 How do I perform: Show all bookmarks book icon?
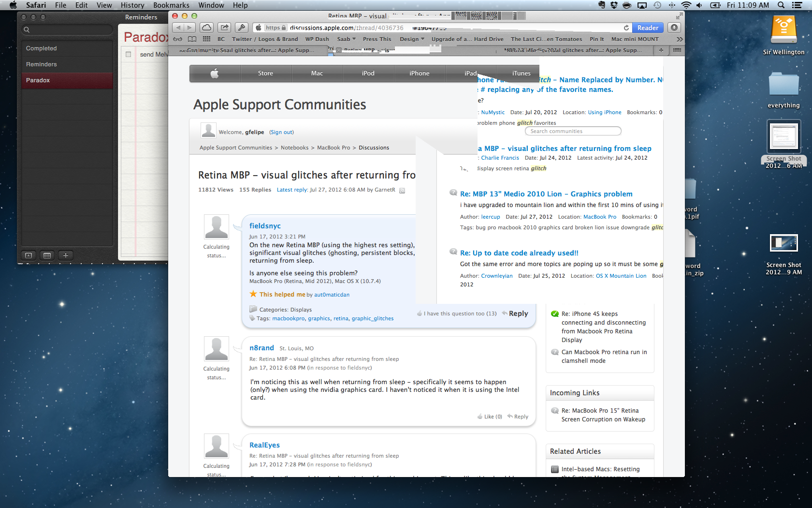pos(192,39)
